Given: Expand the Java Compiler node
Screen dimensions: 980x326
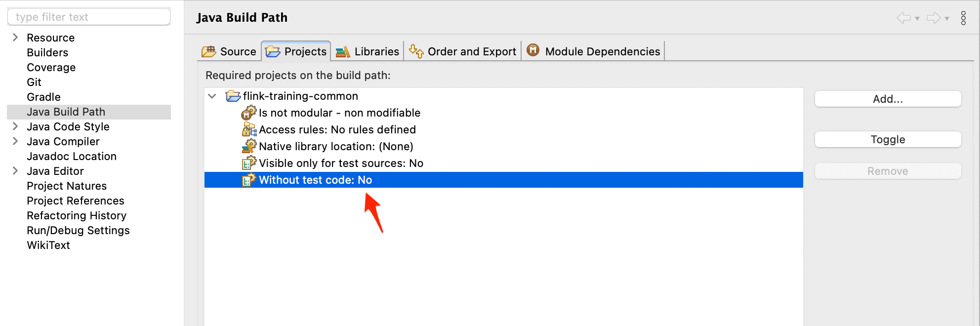Looking at the screenshot, I should pos(15,141).
